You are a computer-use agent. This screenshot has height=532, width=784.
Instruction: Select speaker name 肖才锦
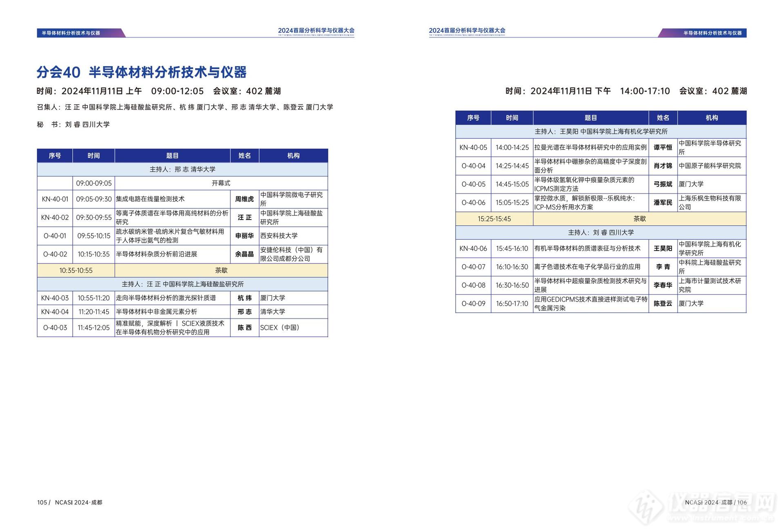[663, 166]
